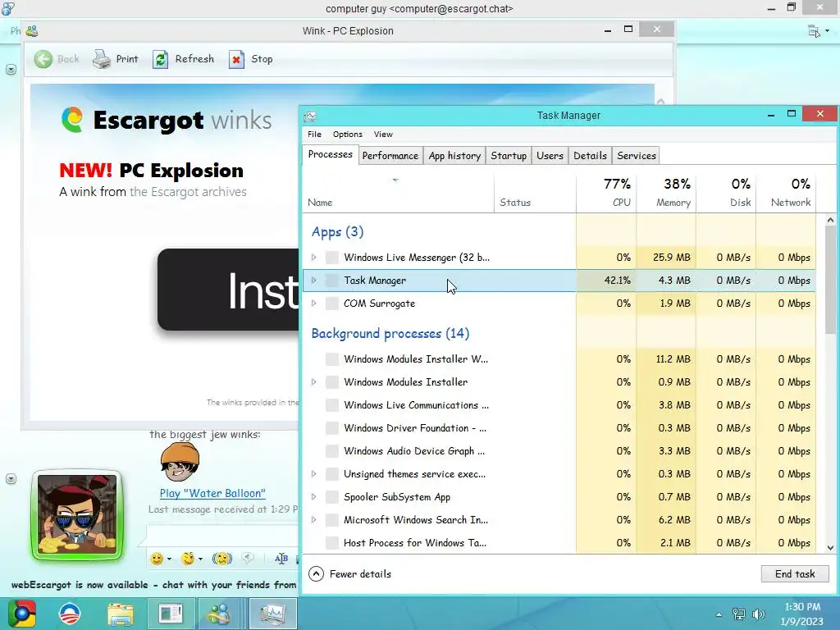Click Play "Water Balloon" link
The width and height of the screenshot is (840, 630).
pyautogui.click(x=212, y=493)
